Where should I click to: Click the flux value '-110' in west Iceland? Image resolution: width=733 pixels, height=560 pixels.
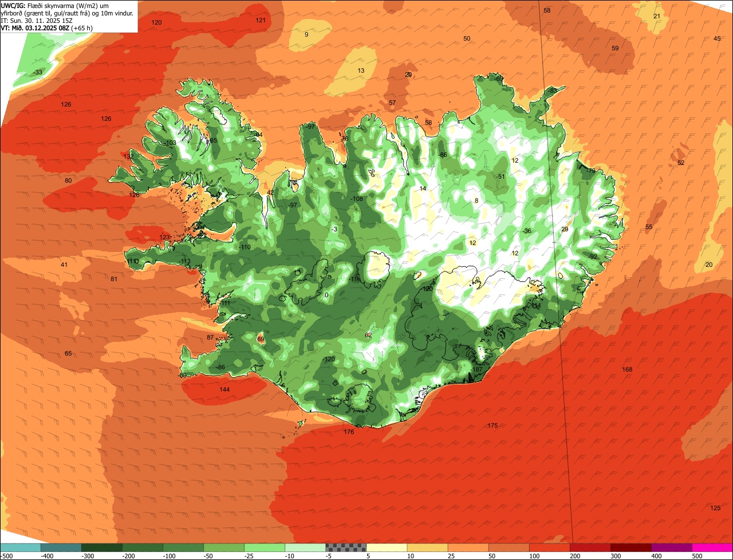point(245,247)
